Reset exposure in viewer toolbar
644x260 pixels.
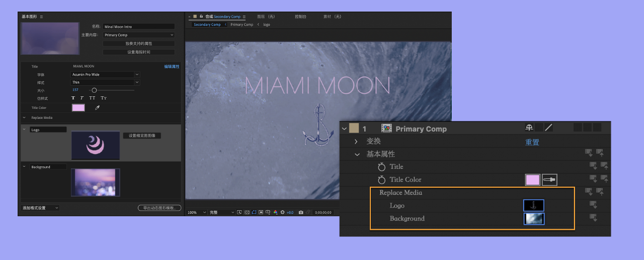tap(282, 212)
